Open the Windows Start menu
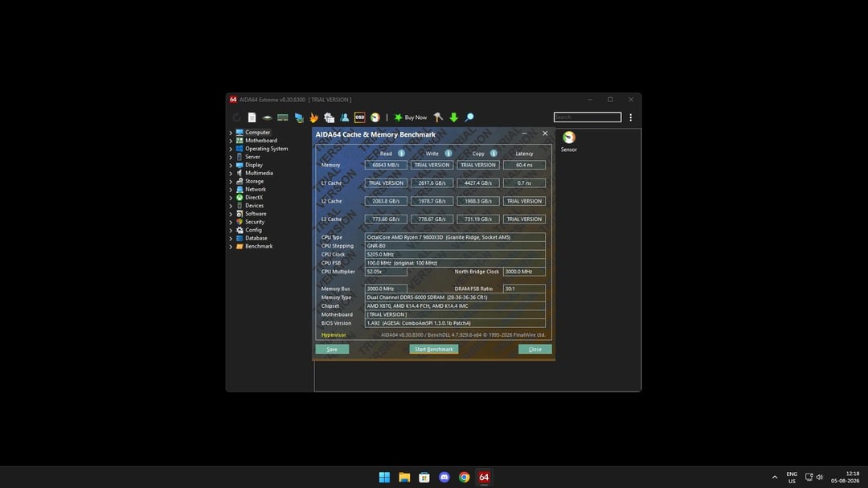The height and width of the screenshot is (488, 868). click(384, 477)
